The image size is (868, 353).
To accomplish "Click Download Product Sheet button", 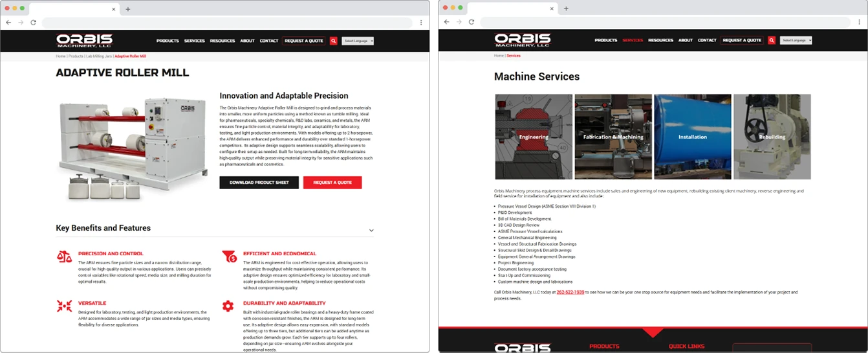I will click(x=259, y=183).
